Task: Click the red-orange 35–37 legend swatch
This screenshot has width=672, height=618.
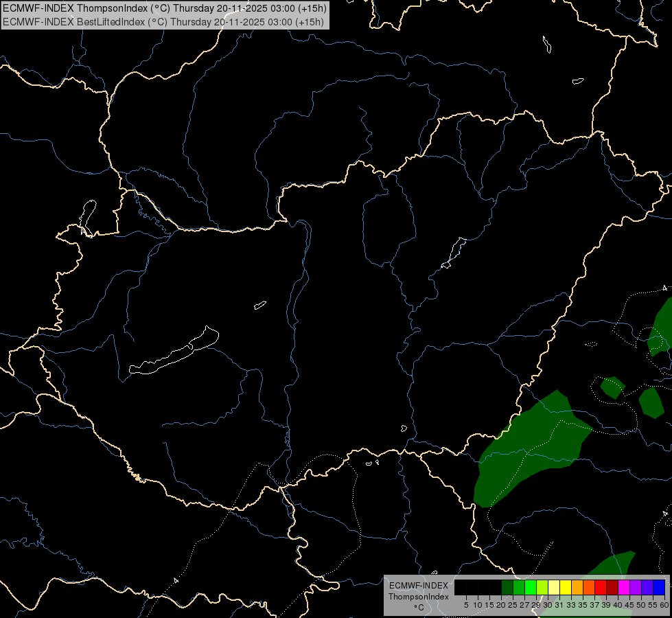Action: pyautogui.click(x=588, y=588)
